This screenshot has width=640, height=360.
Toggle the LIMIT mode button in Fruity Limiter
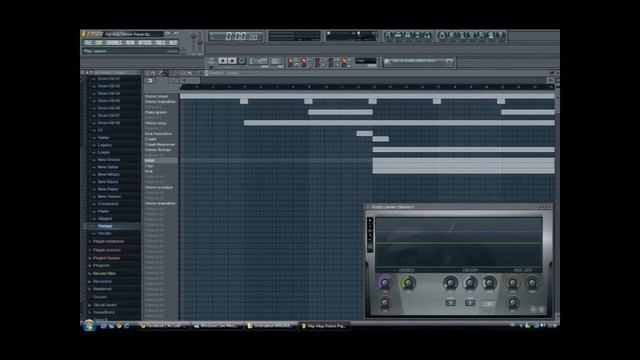[x=488, y=304]
